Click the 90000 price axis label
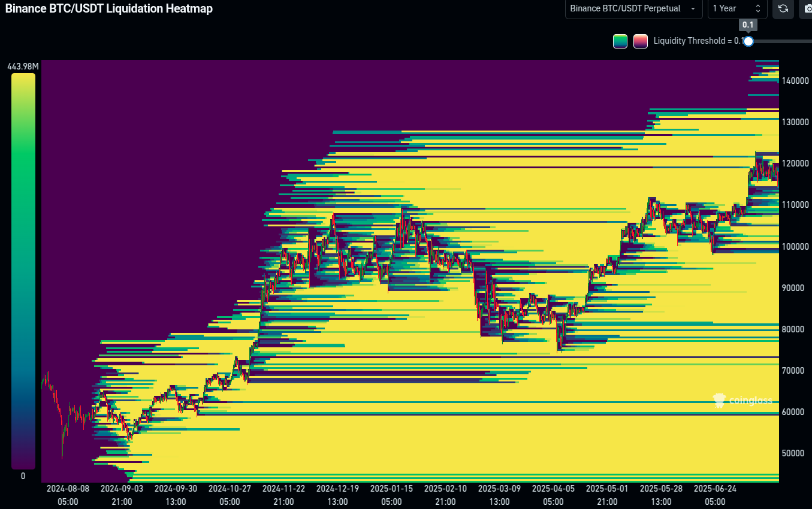 pyautogui.click(x=793, y=287)
